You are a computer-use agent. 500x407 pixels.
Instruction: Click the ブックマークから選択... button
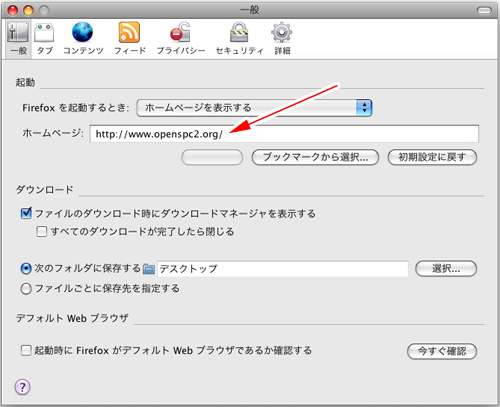pyautogui.click(x=315, y=157)
